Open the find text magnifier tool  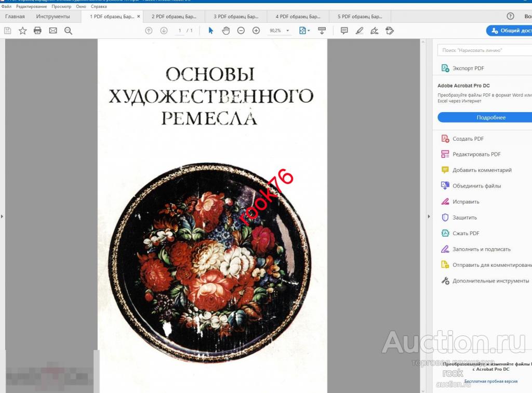coord(68,31)
